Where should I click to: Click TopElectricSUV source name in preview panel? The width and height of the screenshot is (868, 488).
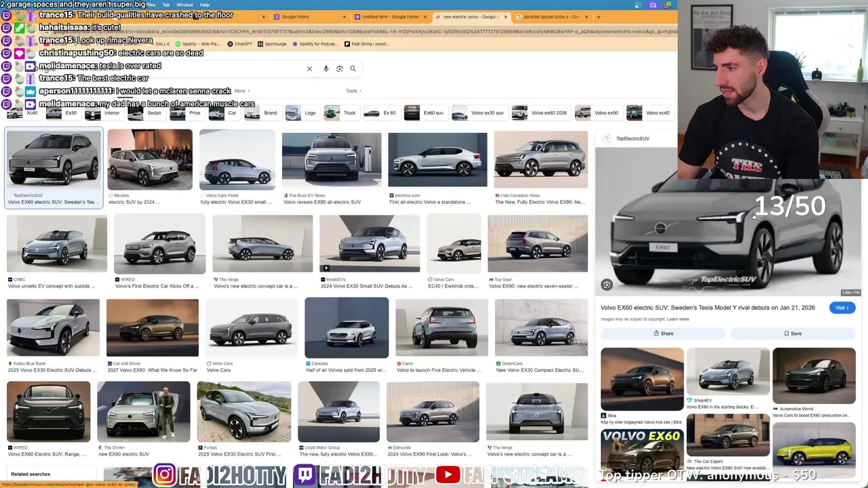[633, 139]
